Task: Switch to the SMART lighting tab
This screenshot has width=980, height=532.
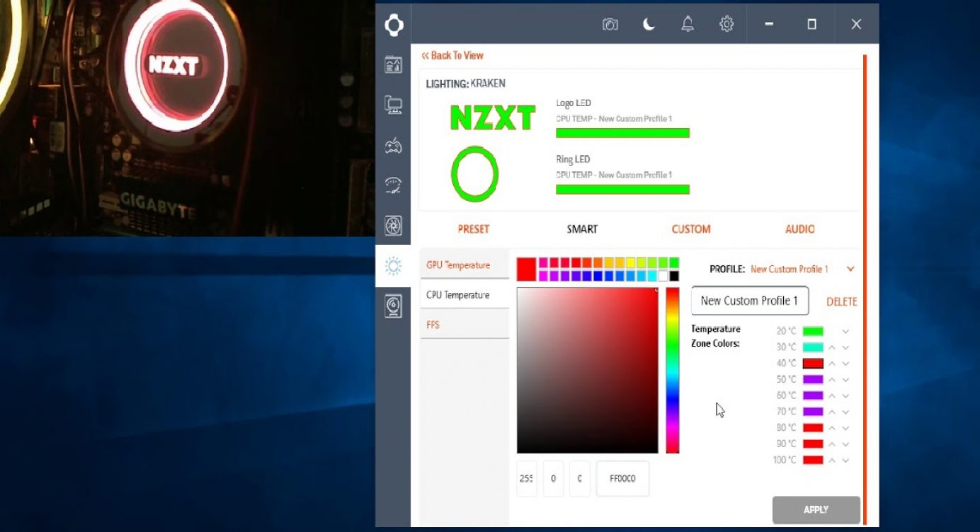Action: coord(582,229)
